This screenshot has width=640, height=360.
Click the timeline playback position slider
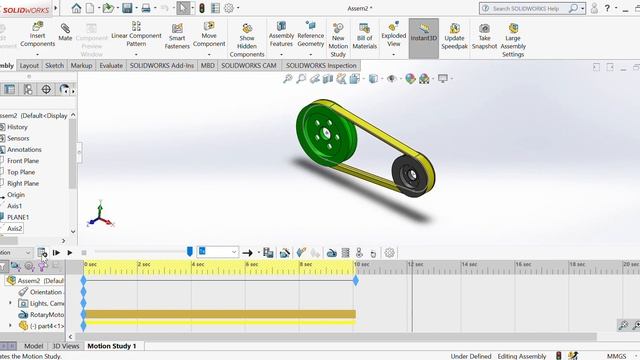pos(189,251)
